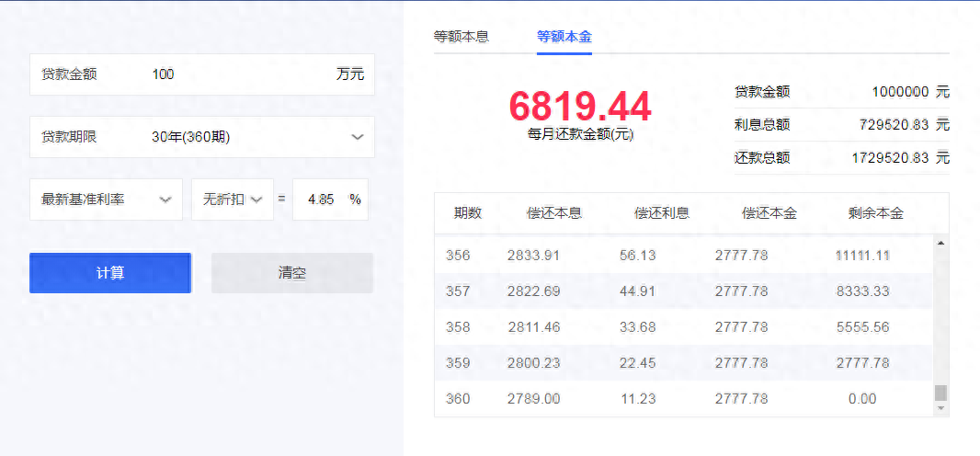Click the 贷款金额 label in the left form
980x456 pixels.
point(69,74)
